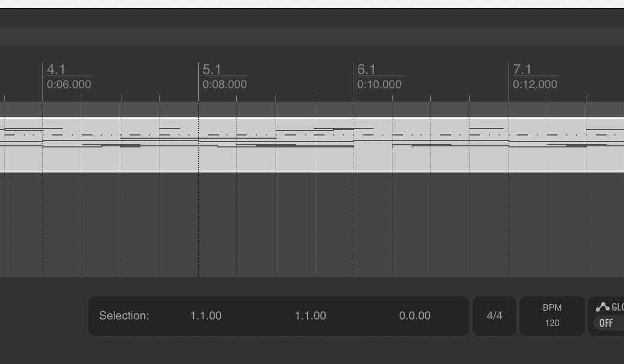Viewport: 624px width, 364px height.
Task: Open the 4/4 time signature box
Action: click(x=494, y=316)
